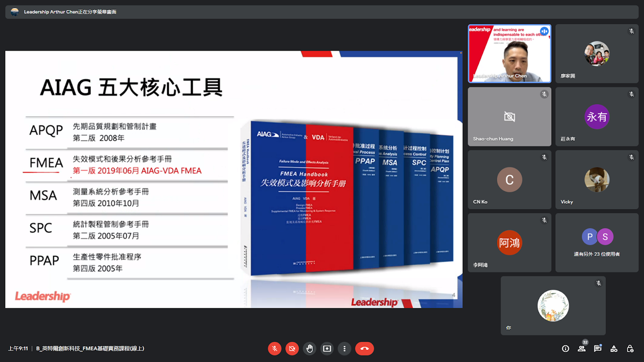Turn on the camera button
644x362 pixels.
coord(292,348)
